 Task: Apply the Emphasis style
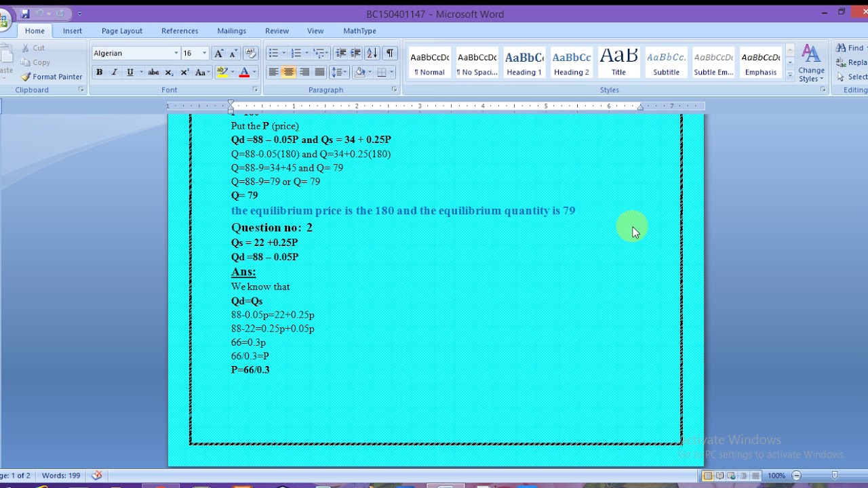pos(761,64)
